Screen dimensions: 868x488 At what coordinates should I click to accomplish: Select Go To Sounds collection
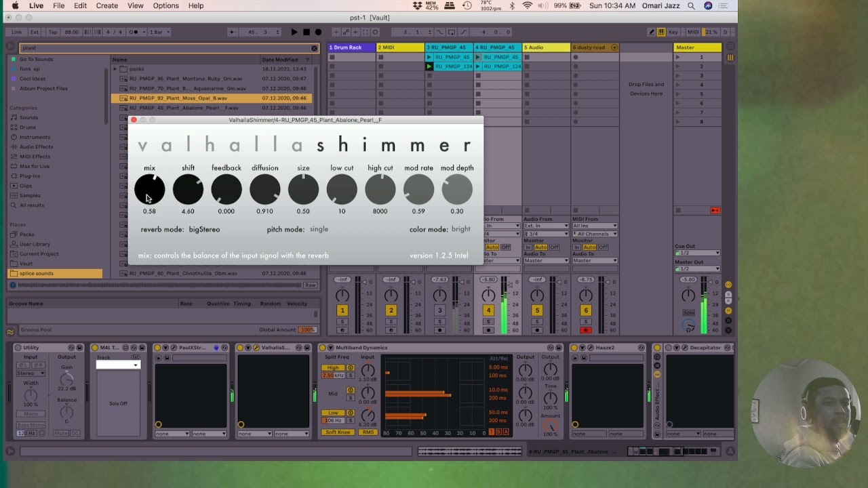[x=36, y=60]
